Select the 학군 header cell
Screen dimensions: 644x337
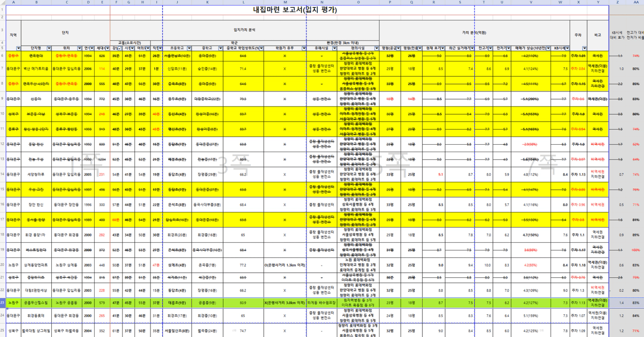(234, 43)
